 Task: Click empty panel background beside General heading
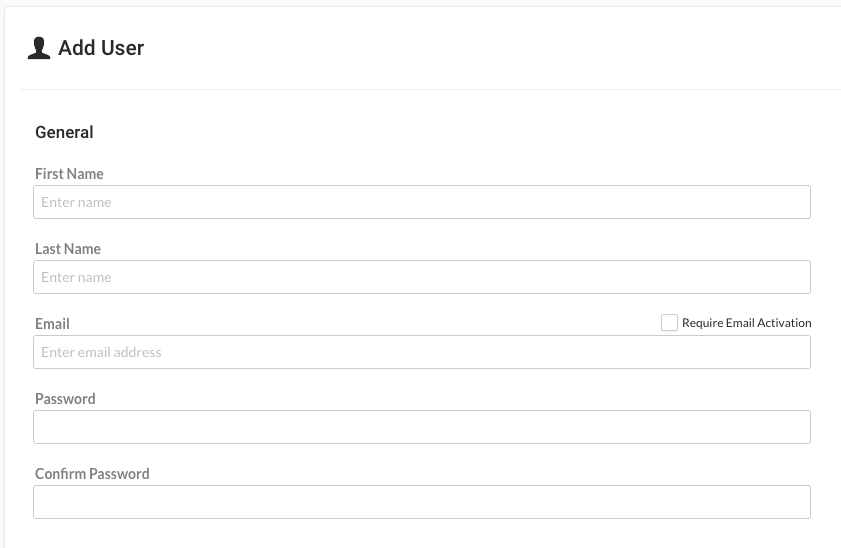coord(429,132)
